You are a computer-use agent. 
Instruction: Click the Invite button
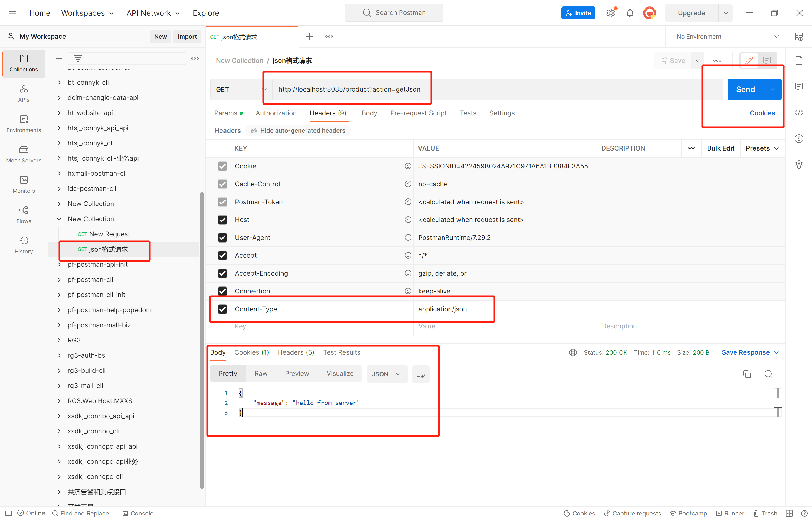[578, 13]
